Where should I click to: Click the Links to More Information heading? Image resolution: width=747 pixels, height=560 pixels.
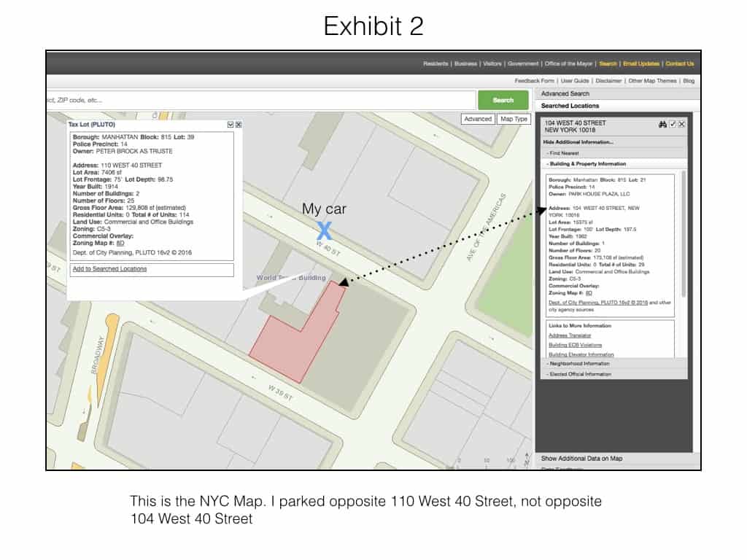point(580,326)
